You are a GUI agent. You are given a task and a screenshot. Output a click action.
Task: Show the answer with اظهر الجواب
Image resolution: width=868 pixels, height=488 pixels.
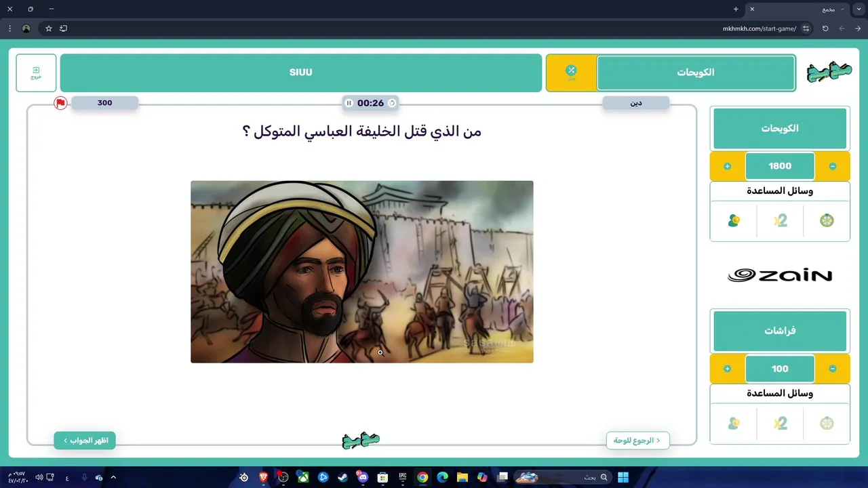click(x=85, y=441)
